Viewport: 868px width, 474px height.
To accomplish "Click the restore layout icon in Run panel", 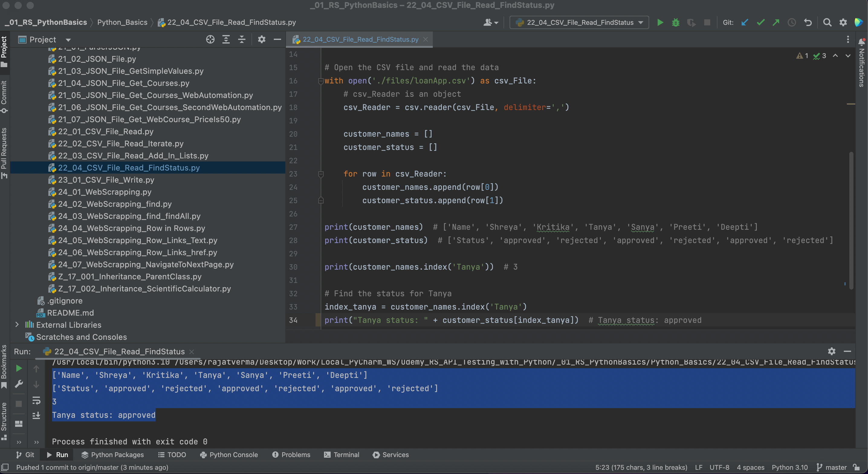I will click(x=19, y=424).
